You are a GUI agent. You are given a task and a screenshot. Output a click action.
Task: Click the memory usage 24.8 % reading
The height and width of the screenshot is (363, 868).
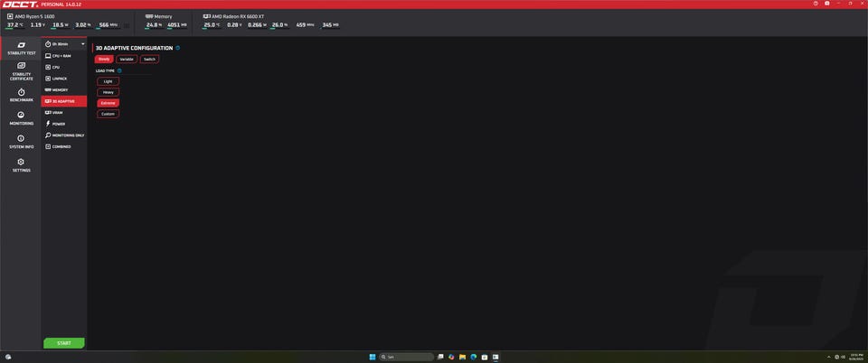point(154,25)
